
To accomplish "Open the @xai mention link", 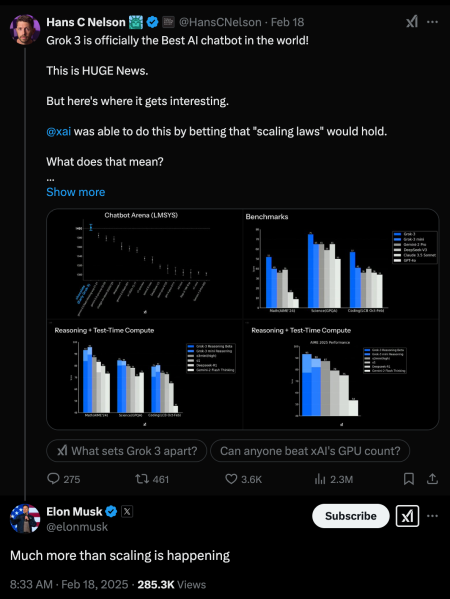I will 58,131.
